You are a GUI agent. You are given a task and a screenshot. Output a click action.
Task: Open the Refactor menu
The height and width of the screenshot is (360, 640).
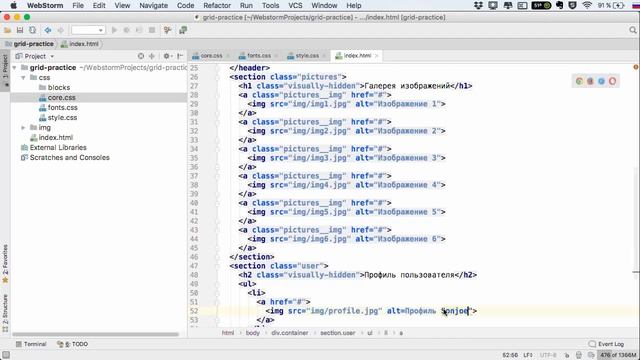(217, 5)
